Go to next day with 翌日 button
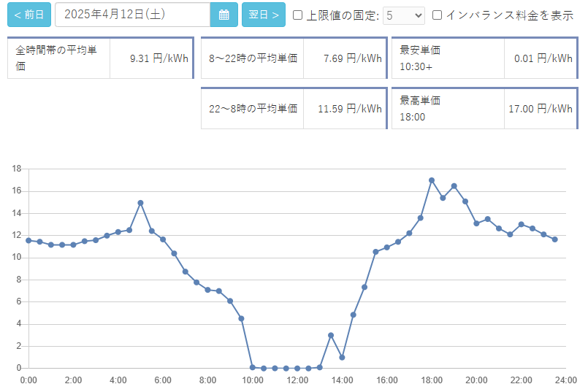Screen dimensions: 588x392 coord(264,15)
